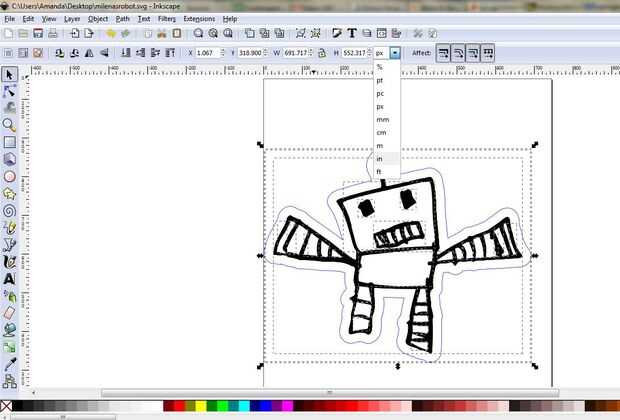Screen dimensions: 620x420
Task: Pick the yellow swatch in palette
Action: [x=201, y=406]
